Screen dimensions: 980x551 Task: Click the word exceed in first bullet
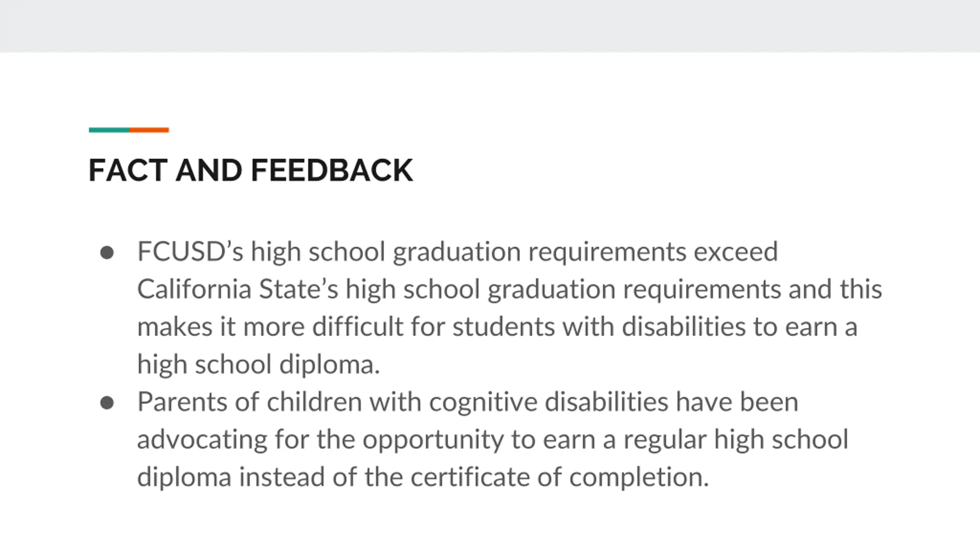point(736,252)
